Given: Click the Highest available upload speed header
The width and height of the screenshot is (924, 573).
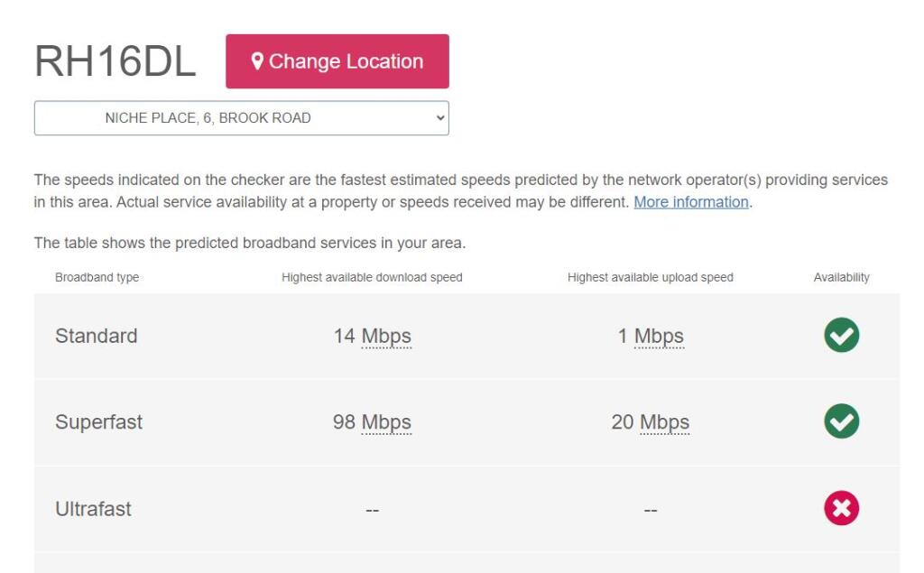Looking at the screenshot, I should (x=650, y=278).
